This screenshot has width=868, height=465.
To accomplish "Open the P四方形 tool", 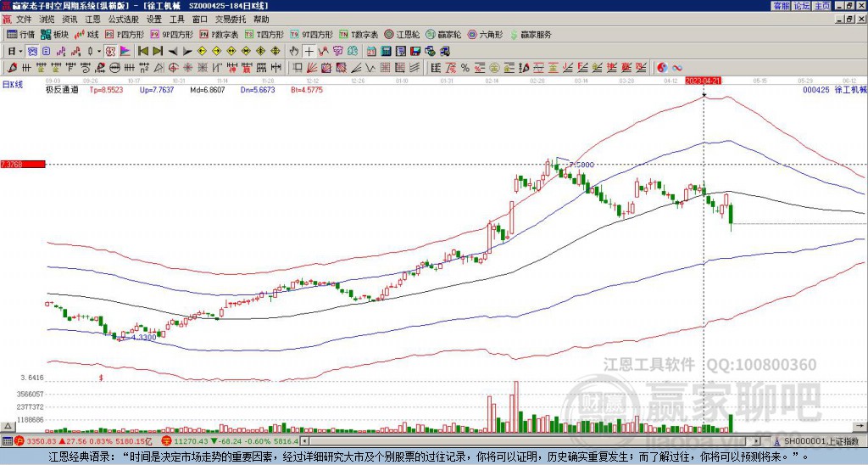I will [x=125, y=34].
